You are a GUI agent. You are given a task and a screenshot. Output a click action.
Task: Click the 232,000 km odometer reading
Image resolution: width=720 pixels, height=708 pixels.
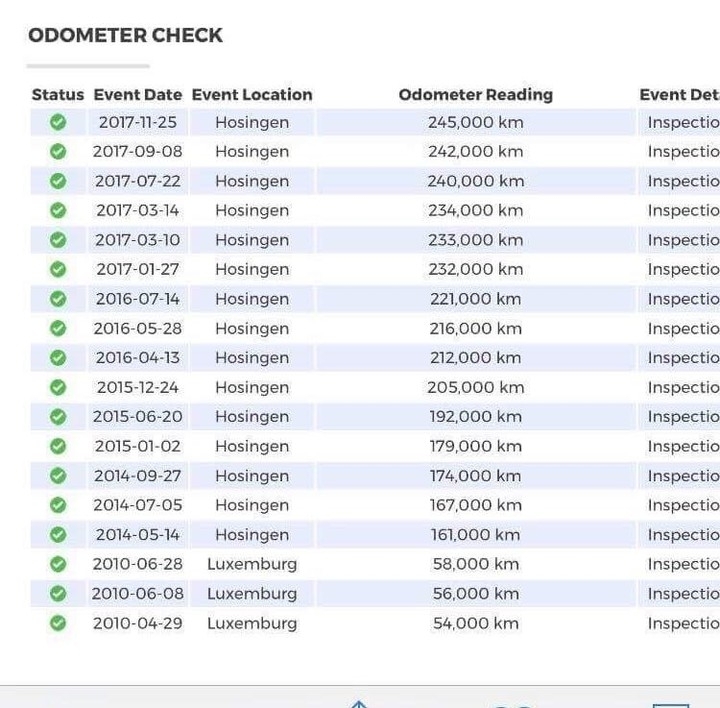pyautogui.click(x=476, y=269)
